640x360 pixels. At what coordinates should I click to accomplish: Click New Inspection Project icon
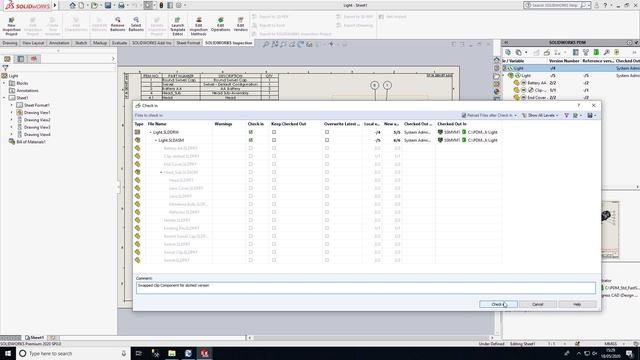tap(11, 26)
